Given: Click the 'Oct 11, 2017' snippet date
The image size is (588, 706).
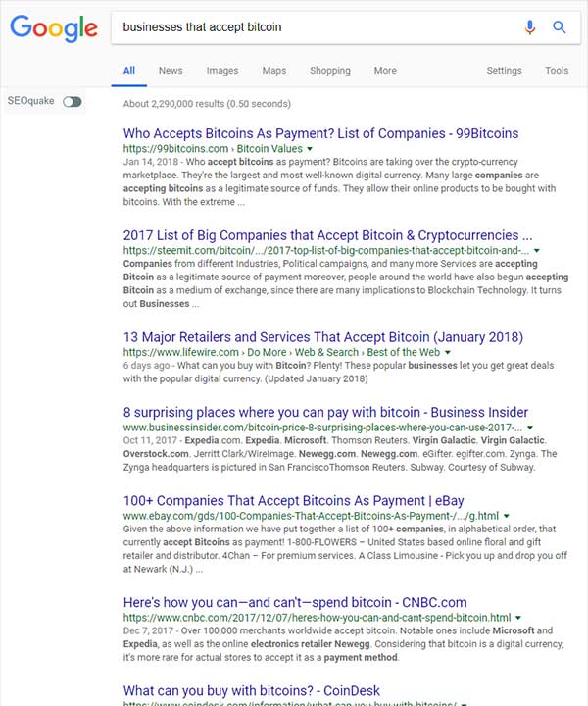Looking at the screenshot, I should [150, 440].
